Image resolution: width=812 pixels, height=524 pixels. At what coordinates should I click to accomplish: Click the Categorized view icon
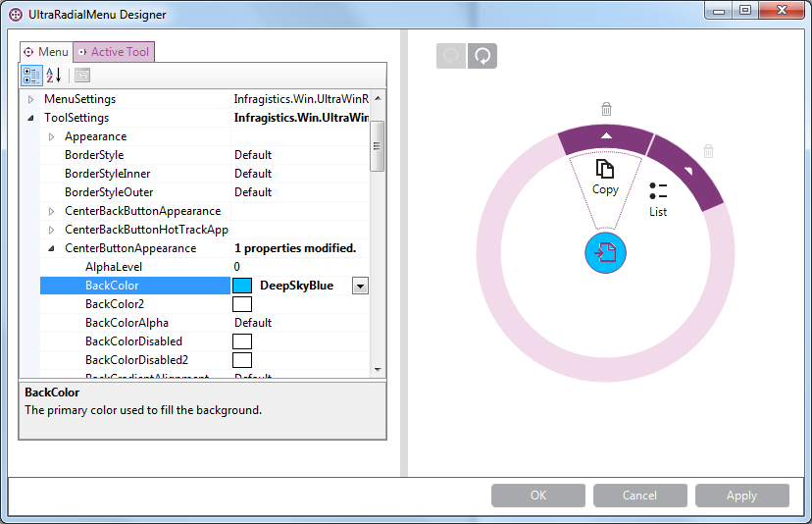(x=31, y=76)
